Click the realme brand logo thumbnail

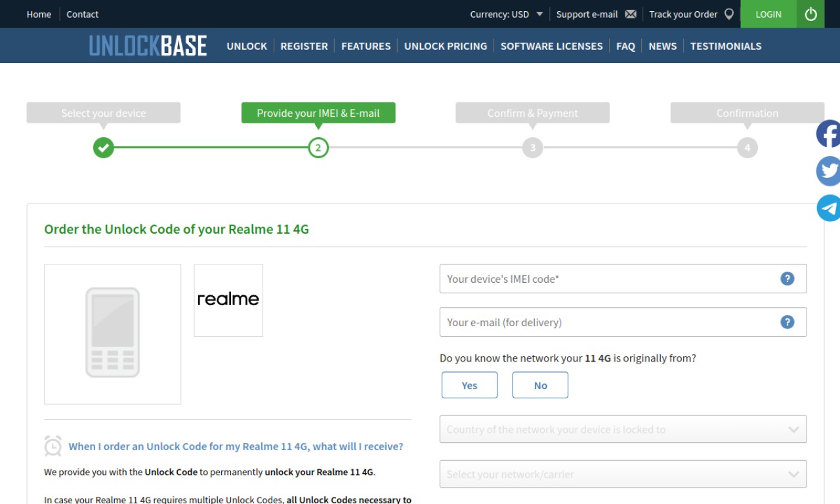point(228,300)
